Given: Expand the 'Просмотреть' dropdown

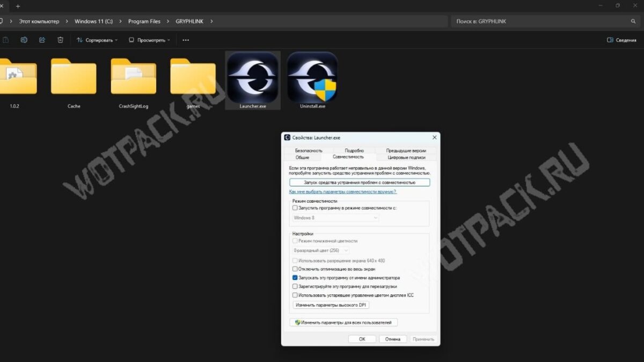Looking at the screenshot, I should [150, 40].
